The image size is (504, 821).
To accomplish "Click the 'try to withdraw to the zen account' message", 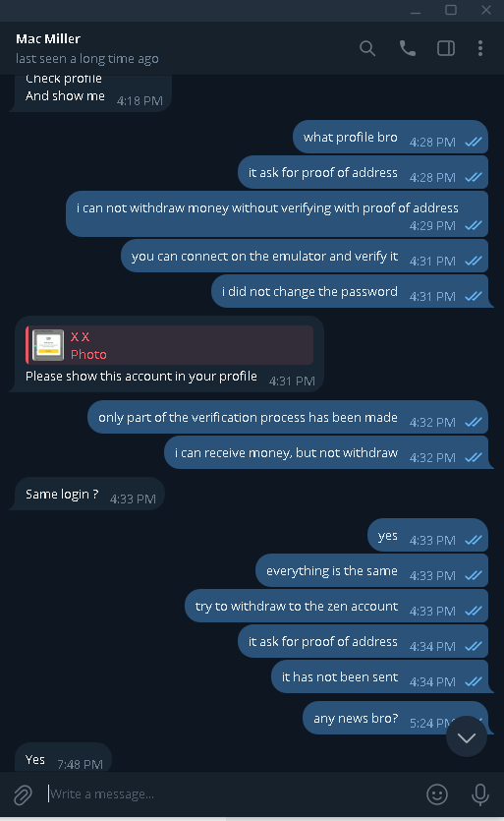I will click(x=337, y=606).
